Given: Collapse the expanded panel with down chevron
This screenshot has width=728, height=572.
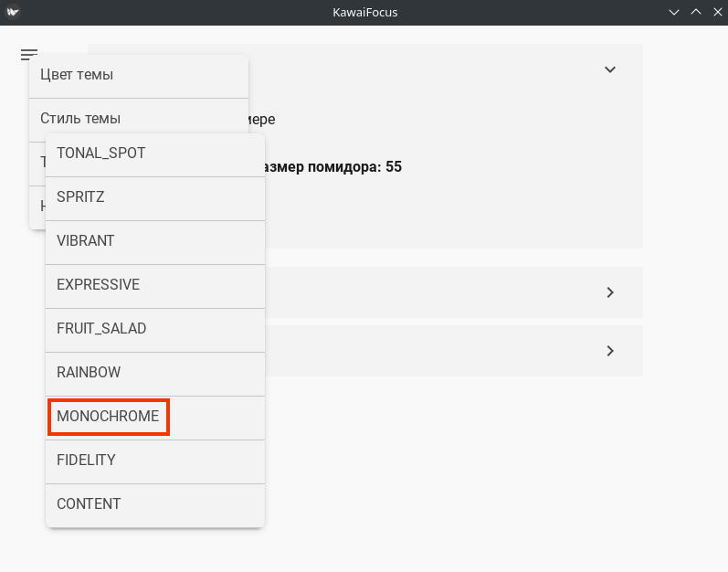Looking at the screenshot, I should (610, 69).
